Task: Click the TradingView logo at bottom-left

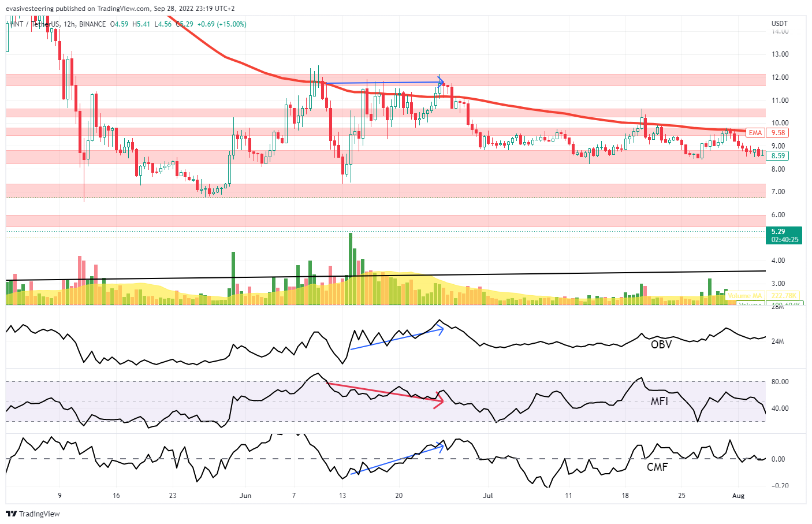Action: (x=33, y=514)
